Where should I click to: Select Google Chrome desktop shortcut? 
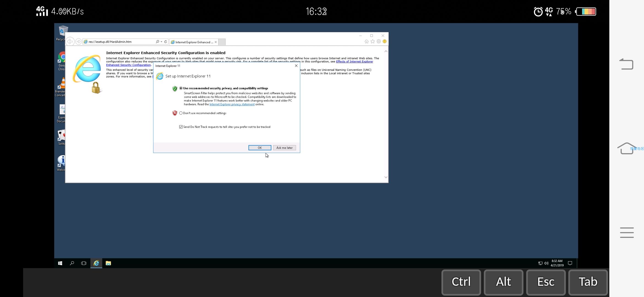[x=62, y=61]
